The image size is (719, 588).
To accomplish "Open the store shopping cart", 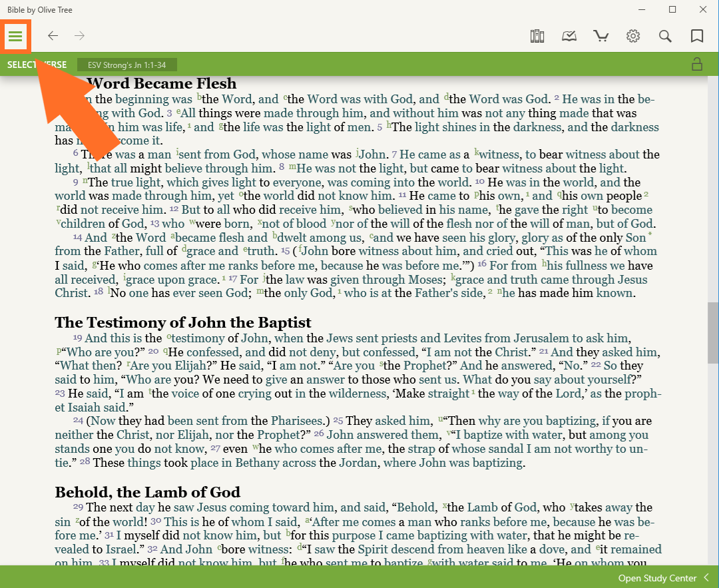I will [x=601, y=36].
